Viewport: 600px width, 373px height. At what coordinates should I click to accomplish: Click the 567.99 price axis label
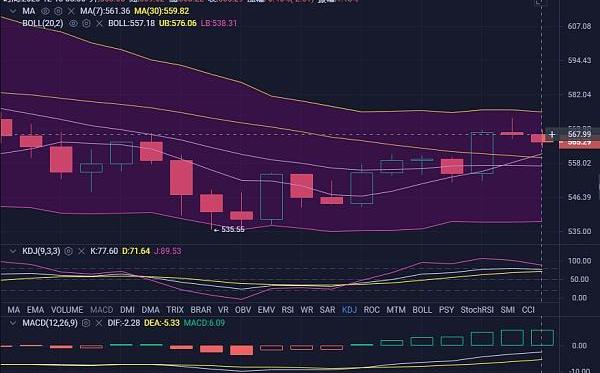point(579,134)
